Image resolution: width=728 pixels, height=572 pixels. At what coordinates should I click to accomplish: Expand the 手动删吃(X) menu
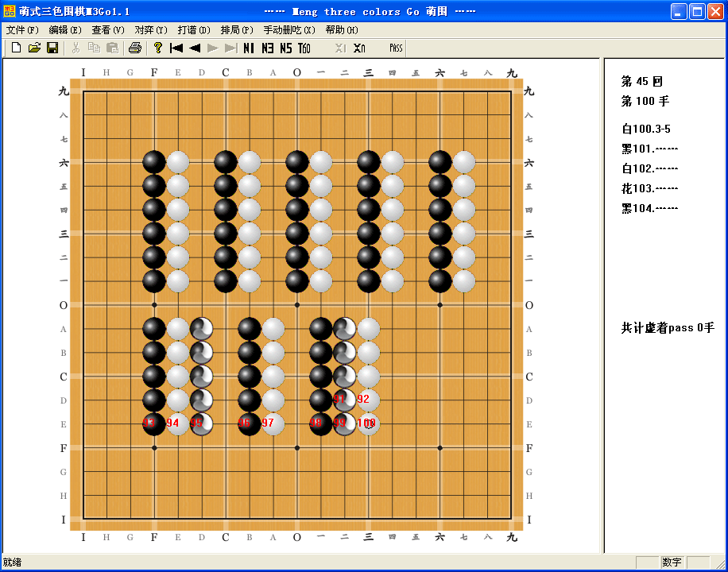(x=289, y=30)
